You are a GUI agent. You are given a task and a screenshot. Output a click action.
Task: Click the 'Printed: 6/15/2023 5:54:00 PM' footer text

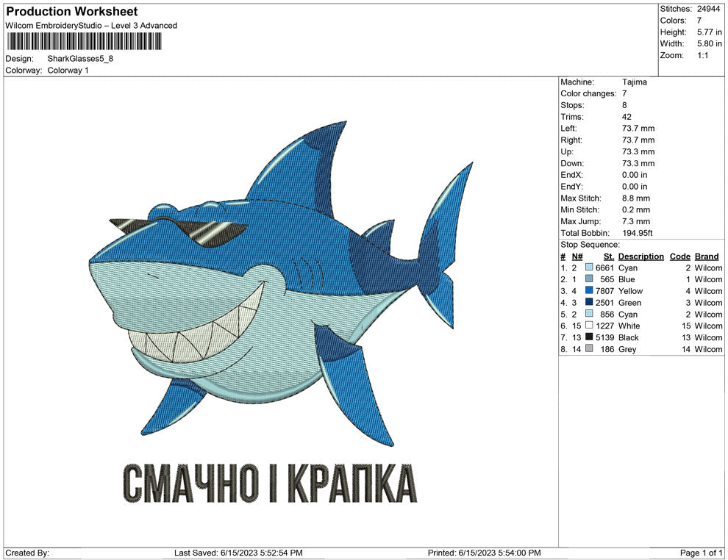coord(485,553)
